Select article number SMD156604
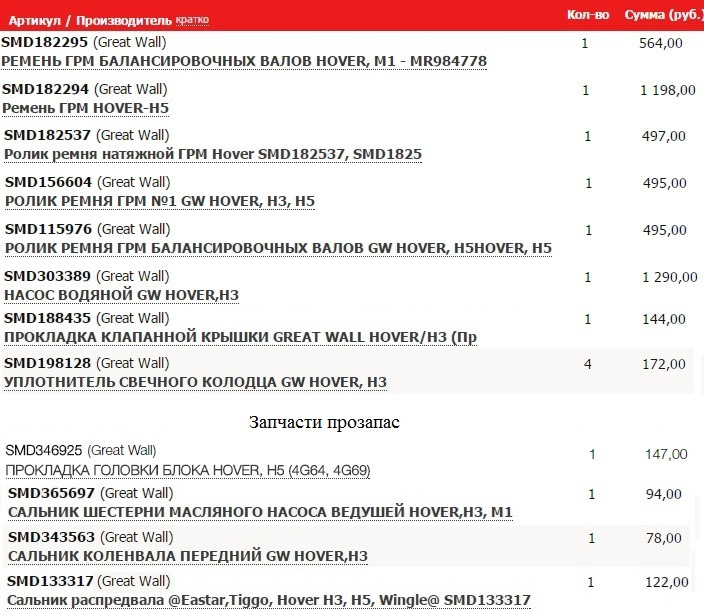The image size is (704, 615). click(48, 182)
